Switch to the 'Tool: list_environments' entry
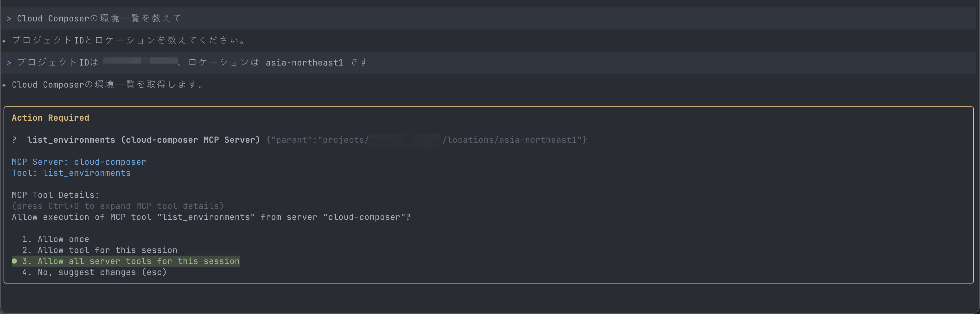Viewport: 980px width, 314px height. 71,173
